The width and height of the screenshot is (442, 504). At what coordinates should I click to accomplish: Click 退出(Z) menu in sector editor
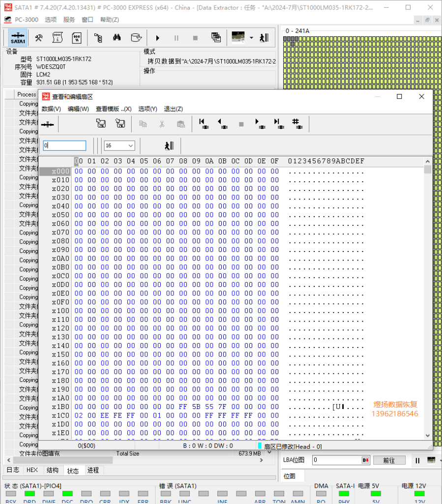click(174, 109)
